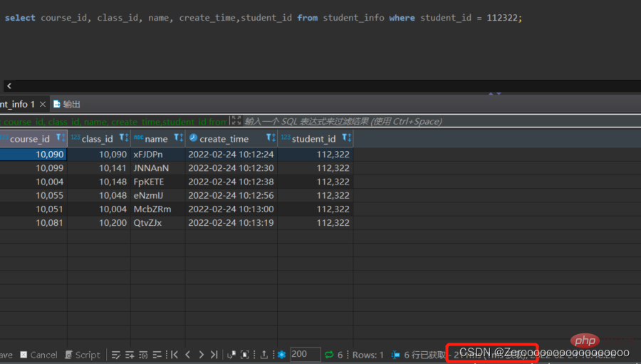Open filter sort menu for student_id column
The height and width of the screenshot is (364, 641).
pos(347,137)
